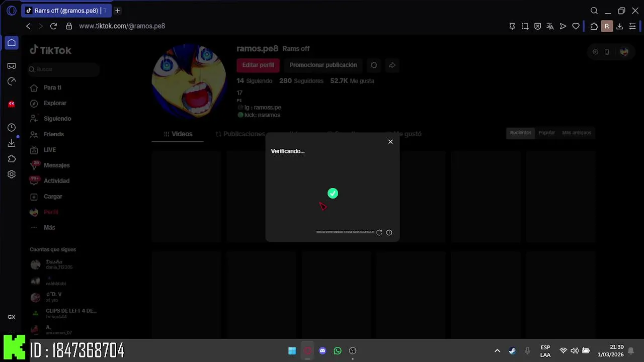This screenshot has width=644, height=362.
Task: Open the Windows Start menu
Action: 292,351
